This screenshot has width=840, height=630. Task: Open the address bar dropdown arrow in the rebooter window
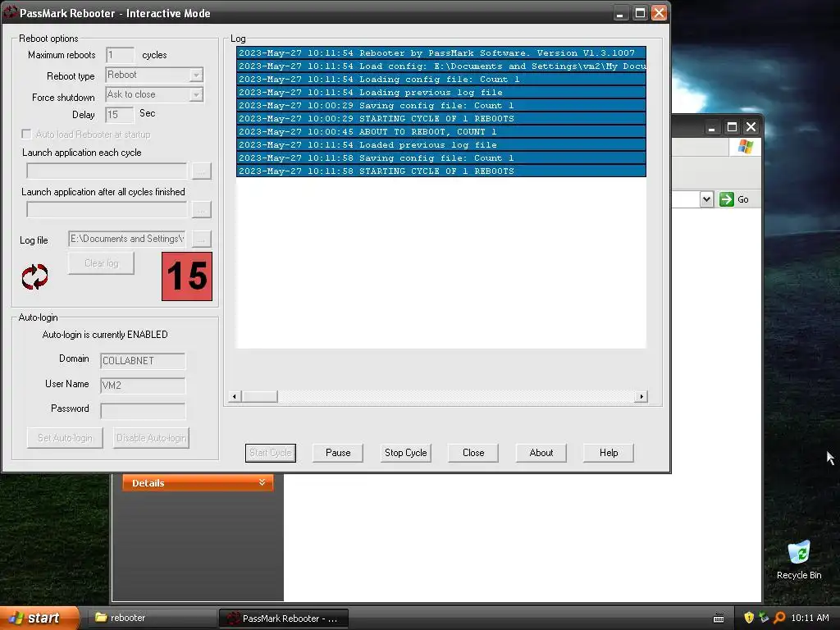coord(706,199)
